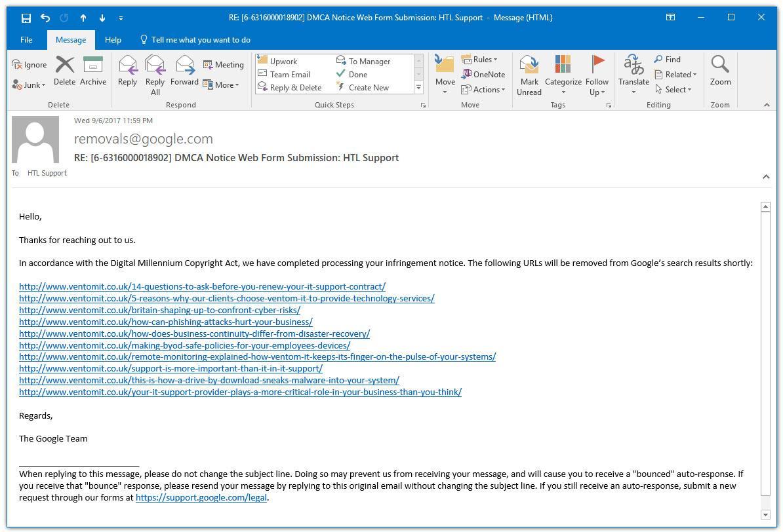Click the Save icon in title bar
The height and width of the screenshot is (532, 783).
(x=26, y=18)
